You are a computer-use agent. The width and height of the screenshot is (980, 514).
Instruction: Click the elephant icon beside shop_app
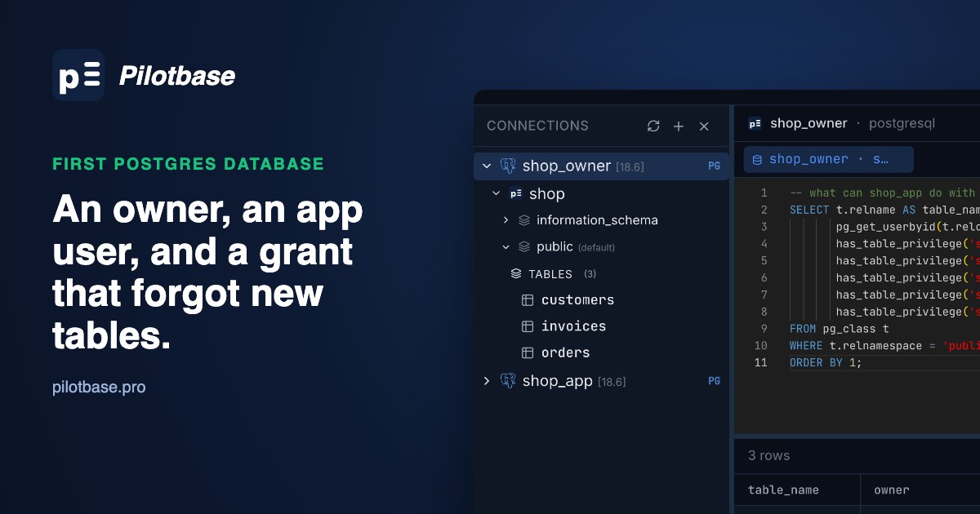[508, 381]
